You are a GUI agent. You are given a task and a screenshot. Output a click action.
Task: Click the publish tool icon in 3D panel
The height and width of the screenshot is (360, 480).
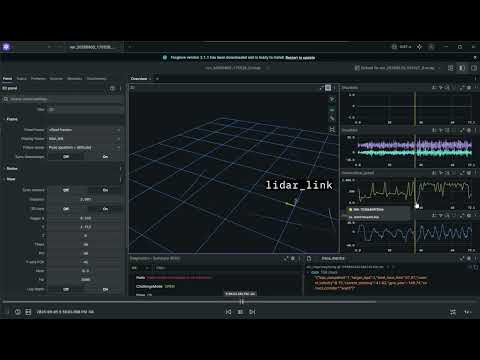pos(332,129)
